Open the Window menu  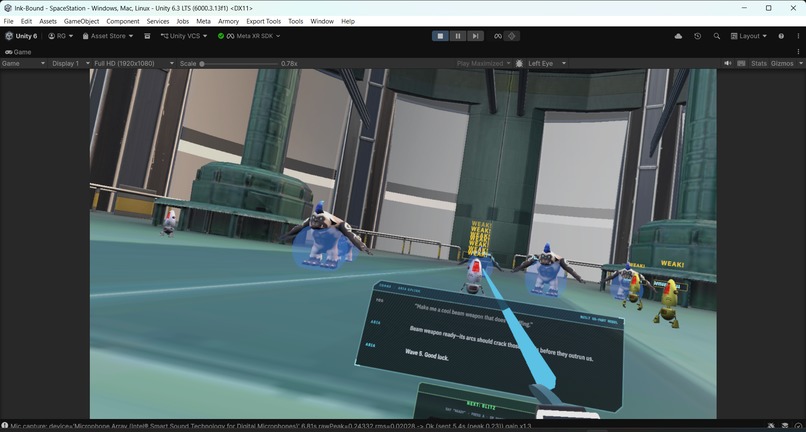pyautogui.click(x=322, y=21)
